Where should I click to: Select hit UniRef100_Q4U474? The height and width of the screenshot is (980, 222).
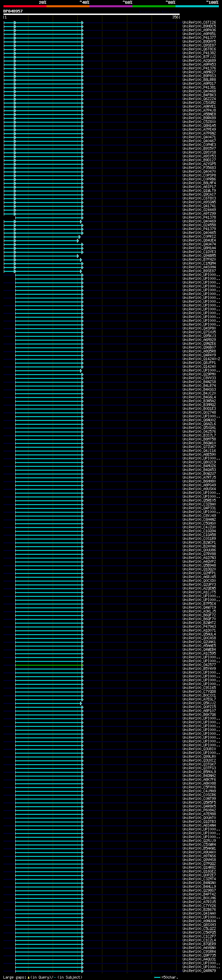(199, 244)
